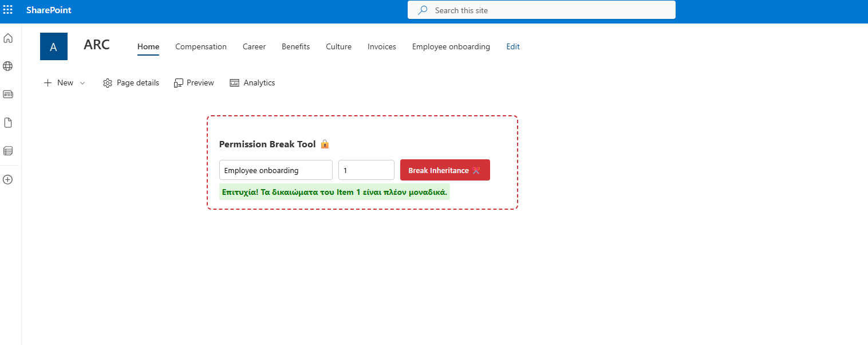The width and height of the screenshot is (868, 345).
Task: Open My files page icon in sidebar
Action: (x=8, y=123)
